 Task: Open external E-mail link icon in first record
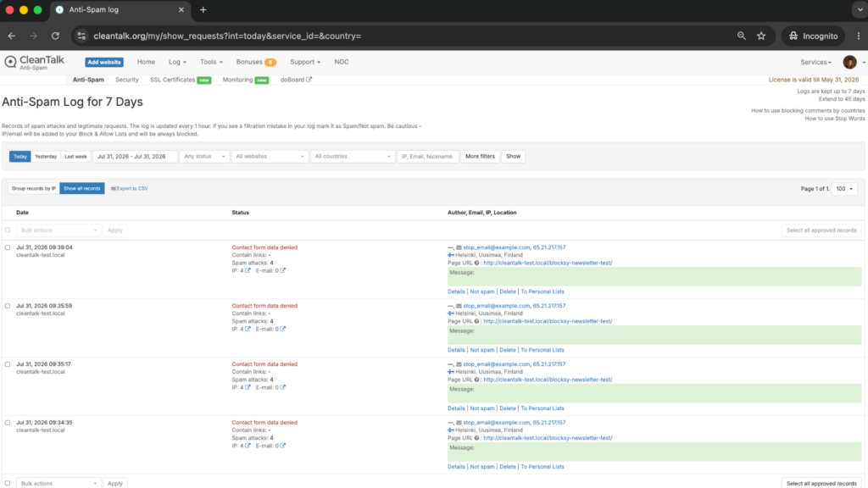point(283,270)
